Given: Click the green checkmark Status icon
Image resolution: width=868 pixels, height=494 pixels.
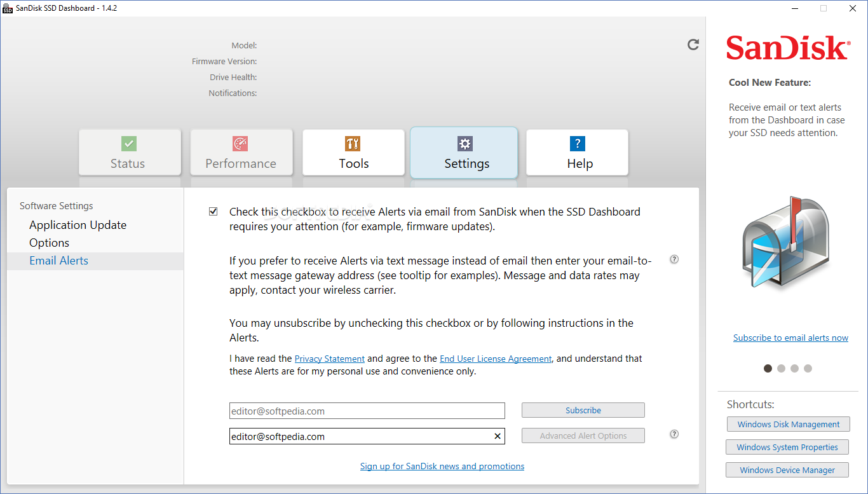Looking at the screenshot, I should 129,144.
